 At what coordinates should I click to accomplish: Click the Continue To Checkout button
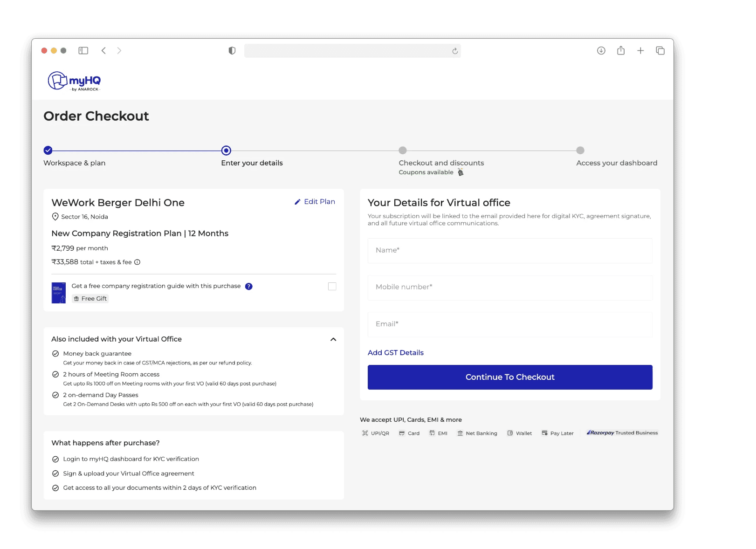point(510,377)
